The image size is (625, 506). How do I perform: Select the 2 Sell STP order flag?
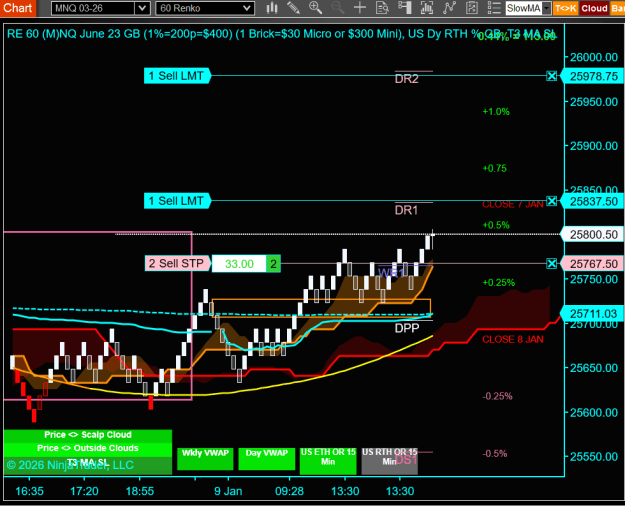[x=177, y=264]
